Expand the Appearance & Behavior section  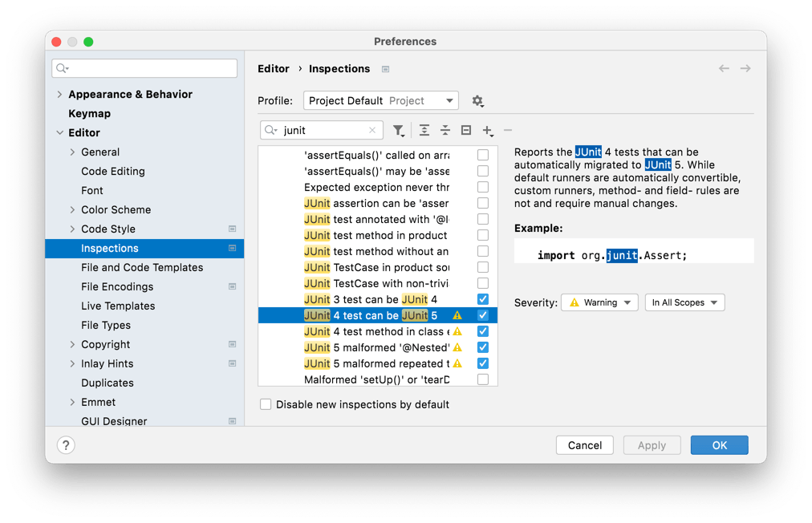point(59,95)
